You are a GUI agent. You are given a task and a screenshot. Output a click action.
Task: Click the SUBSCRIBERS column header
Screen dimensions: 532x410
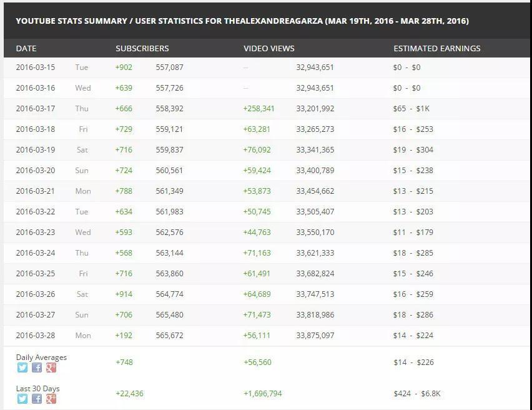(x=142, y=48)
